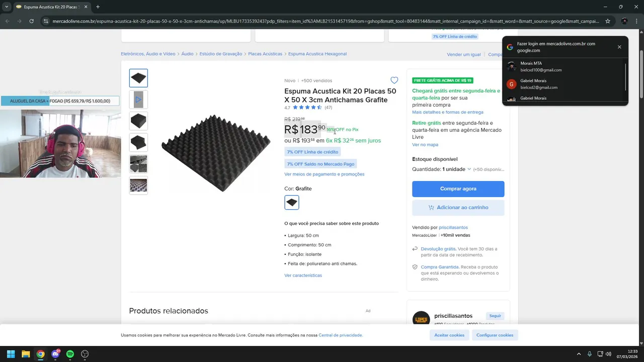Click the microphone icon in system tray

(590, 354)
